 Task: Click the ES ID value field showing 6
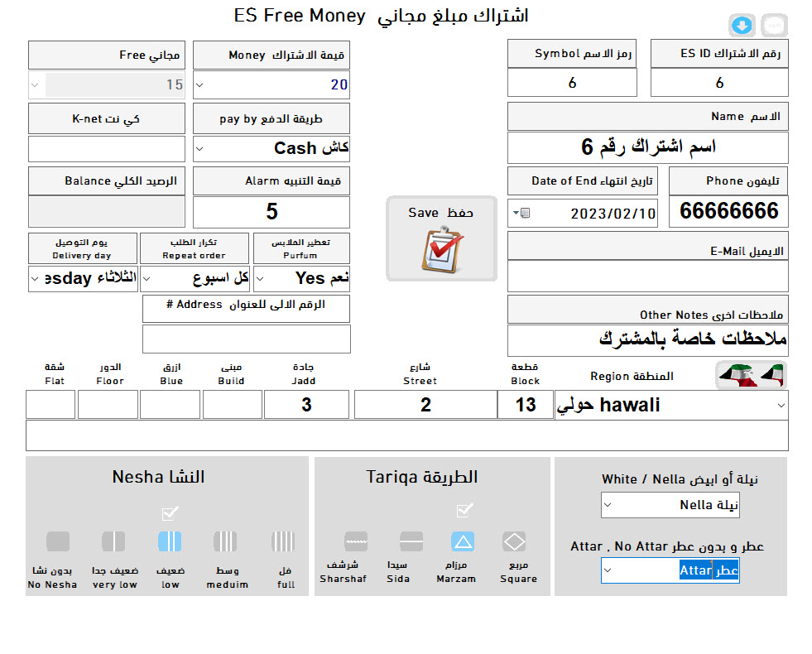pos(719,82)
